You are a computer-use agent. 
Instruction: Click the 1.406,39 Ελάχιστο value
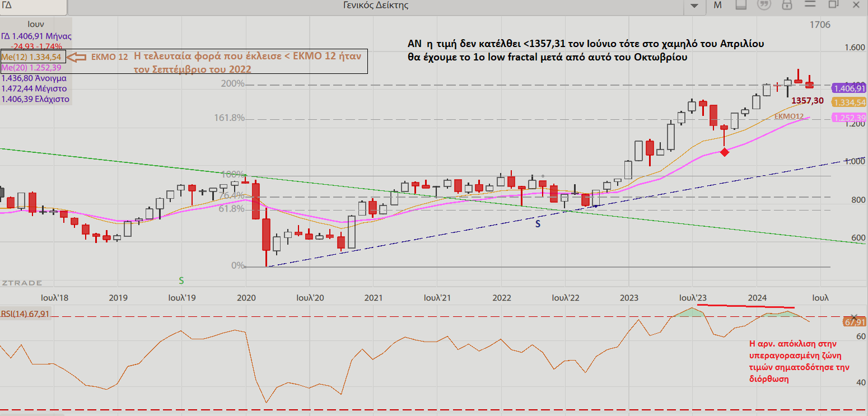point(35,99)
